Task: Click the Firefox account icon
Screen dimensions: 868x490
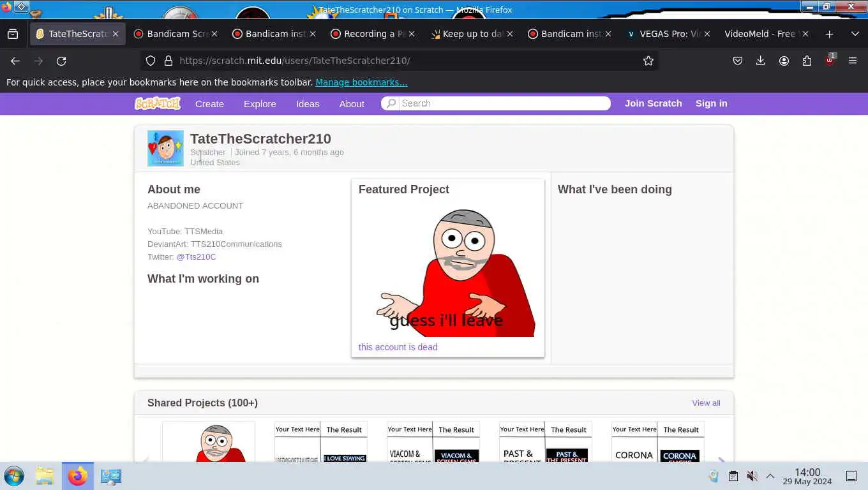Action: pyautogui.click(x=784, y=61)
